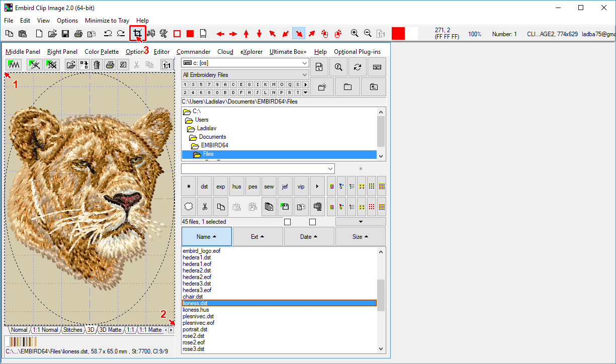Click the crop tool icon in the toolbar
The height and width of the screenshot is (364, 616).
point(137,34)
